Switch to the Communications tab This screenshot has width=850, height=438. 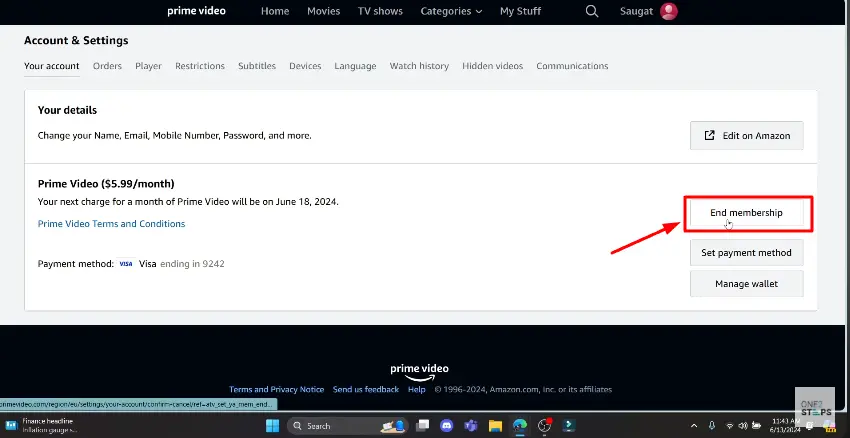tap(572, 66)
